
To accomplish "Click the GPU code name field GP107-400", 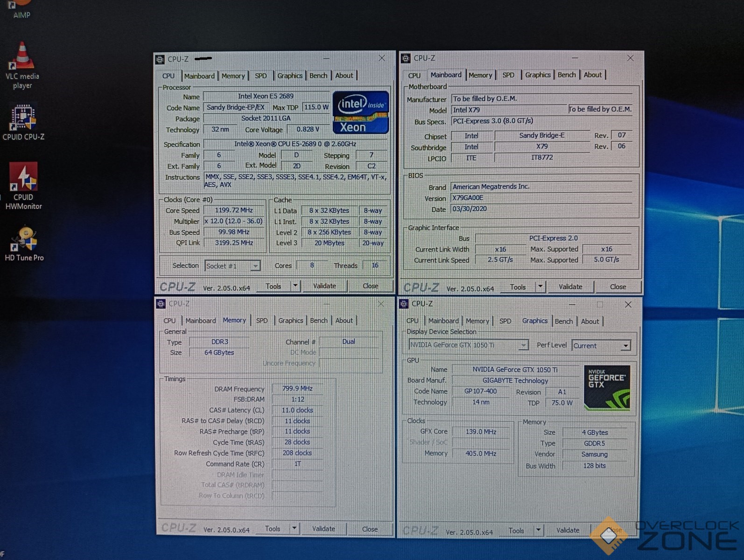I will point(480,392).
